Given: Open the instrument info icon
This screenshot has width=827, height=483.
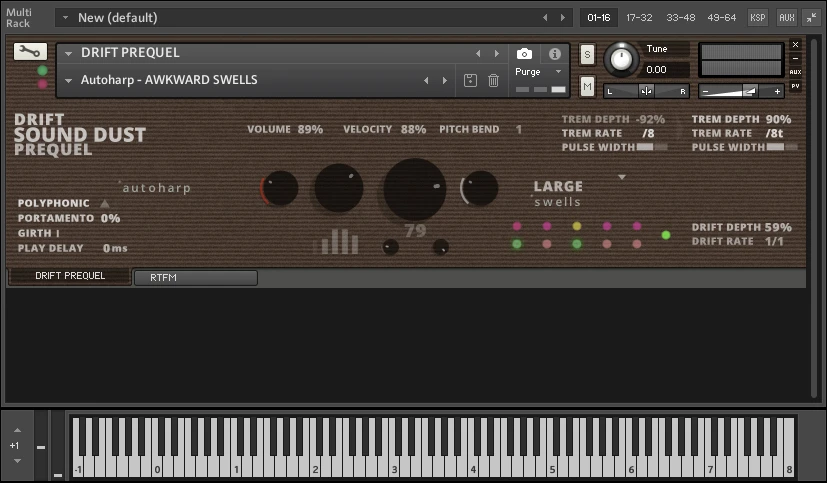Looking at the screenshot, I should (x=554, y=54).
